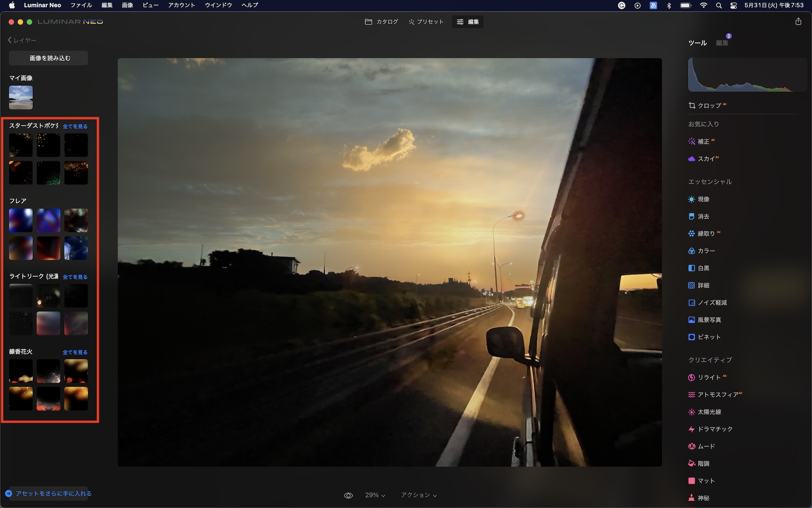Open the 29% zoom dropdown
The height and width of the screenshot is (508, 812).
pos(375,495)
